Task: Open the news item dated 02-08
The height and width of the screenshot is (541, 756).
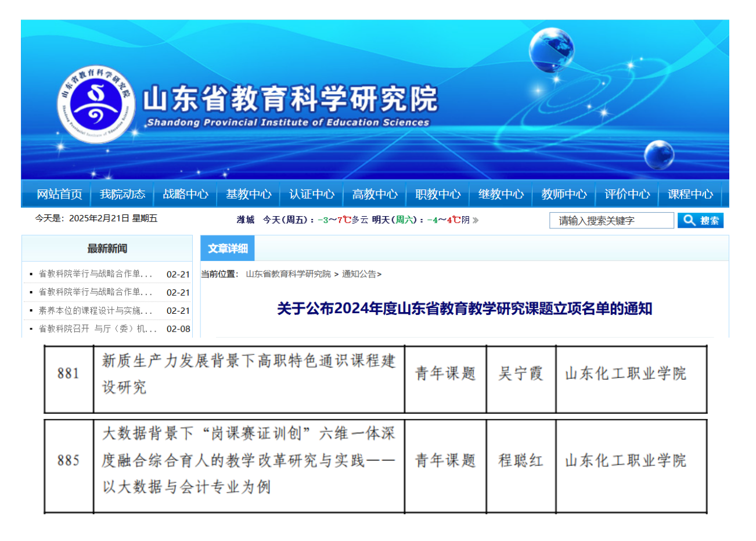Action: (98, 329)
